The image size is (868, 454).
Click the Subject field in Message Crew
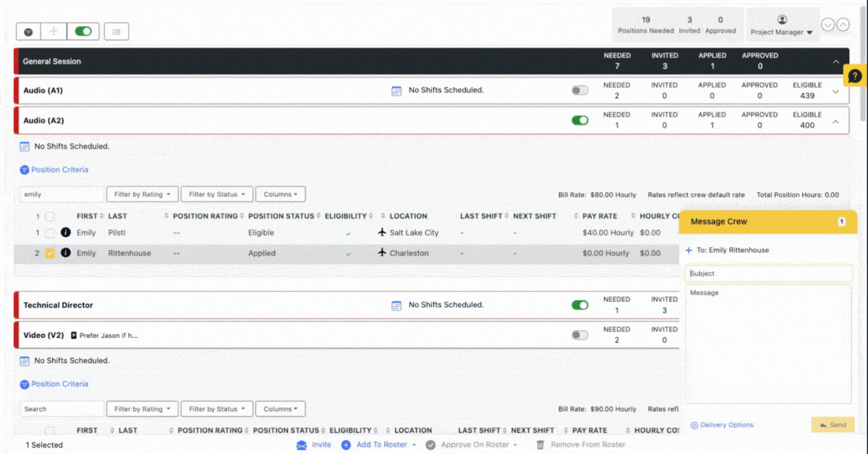[768, 274]
